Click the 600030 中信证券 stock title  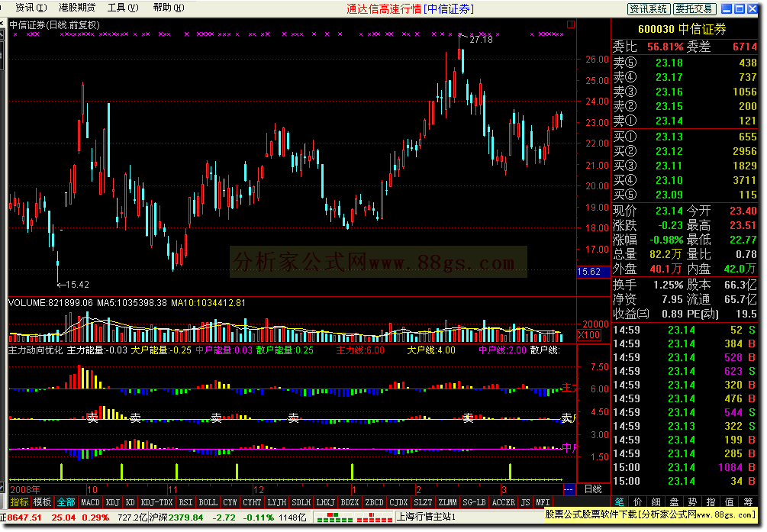tap(682, 29)
